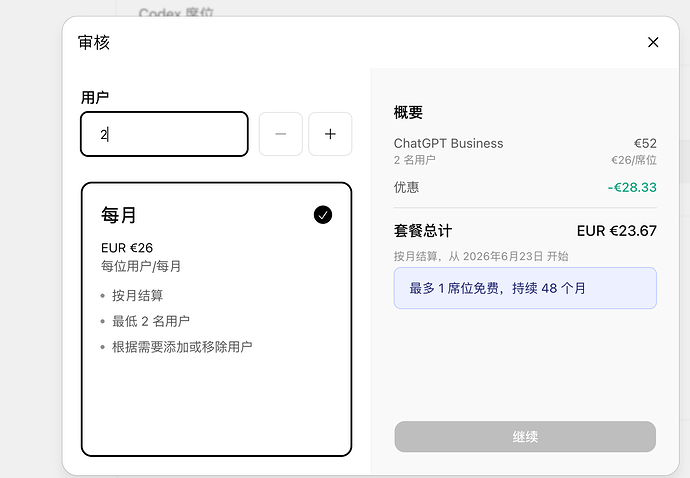
Task: Close the 审核 dialog with the X icon
Action: pyautogui.click(x=653, y=42)
